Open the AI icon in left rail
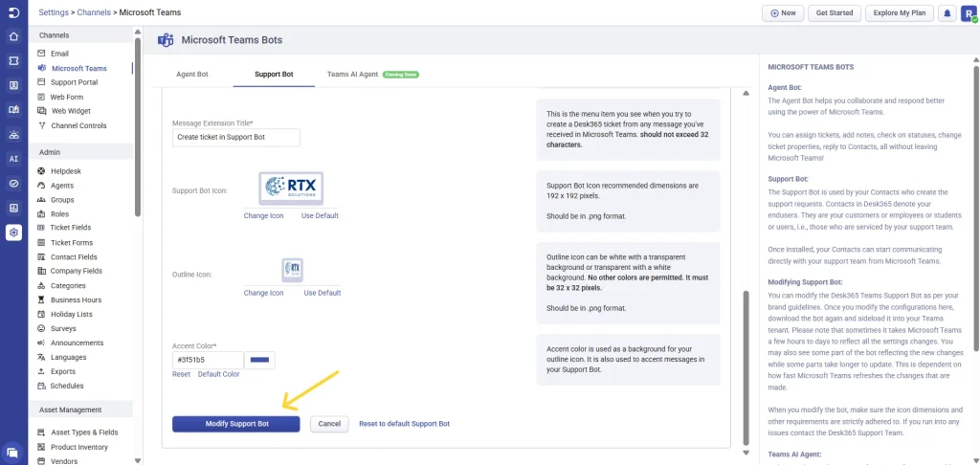 click(x=13, y=159)
